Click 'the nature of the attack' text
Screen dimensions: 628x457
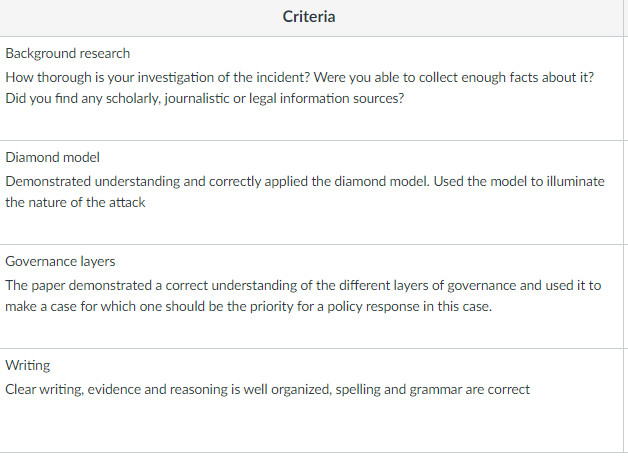pos(75,202)
